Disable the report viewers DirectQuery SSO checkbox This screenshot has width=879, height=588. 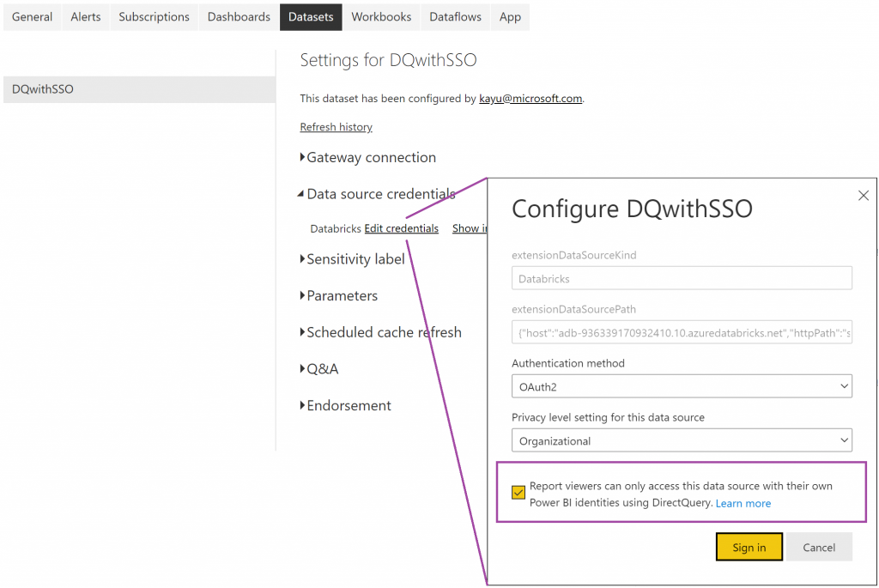[518, 492]
